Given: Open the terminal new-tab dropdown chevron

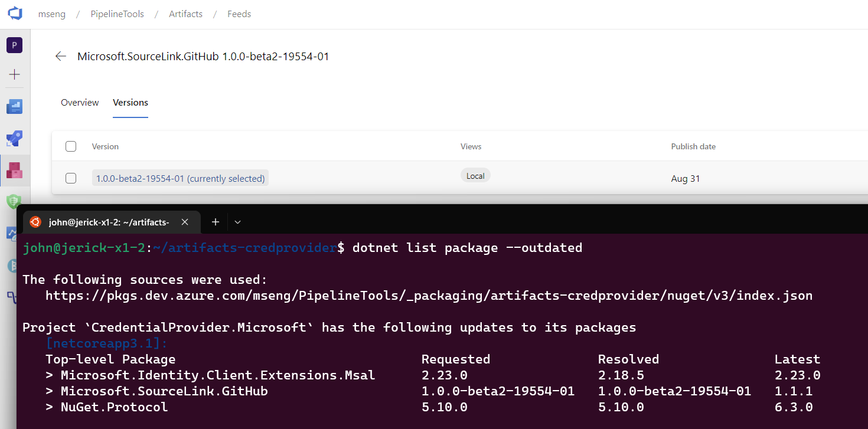Looking at the screenshot, I should 237,222.
